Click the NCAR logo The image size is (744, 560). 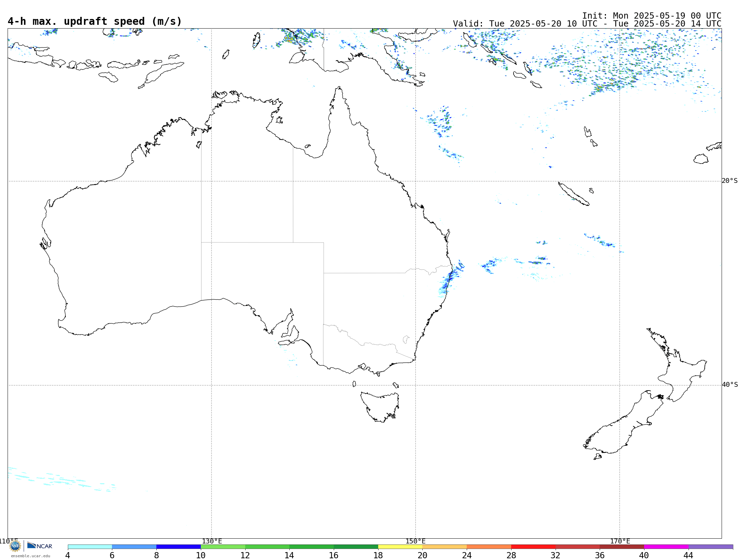(x=40, y=546)
